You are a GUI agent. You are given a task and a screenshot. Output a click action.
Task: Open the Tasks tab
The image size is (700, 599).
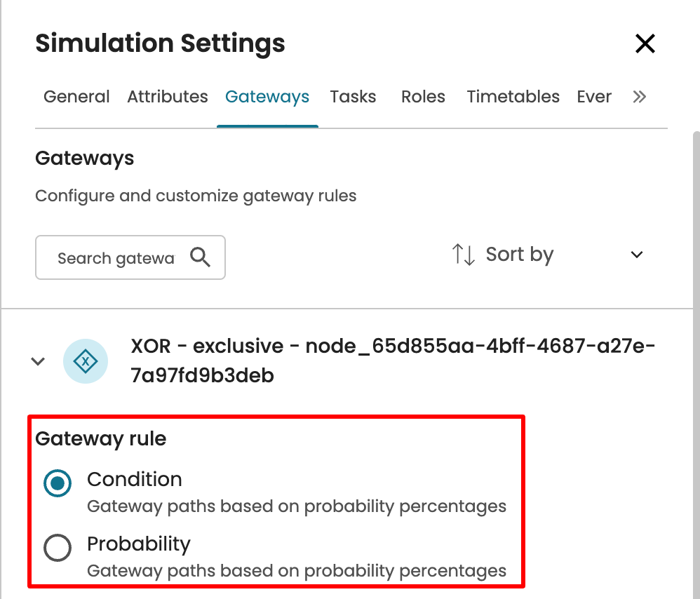point(353,97)
